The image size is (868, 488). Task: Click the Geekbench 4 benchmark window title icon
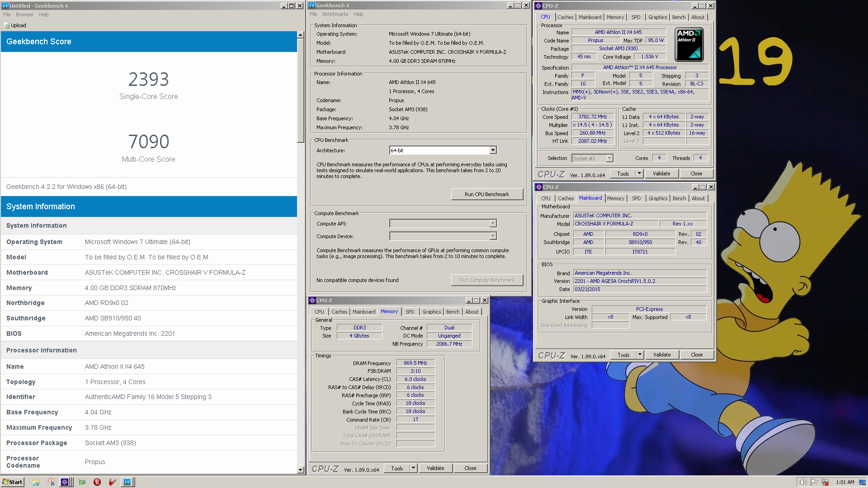pos(312,5)
